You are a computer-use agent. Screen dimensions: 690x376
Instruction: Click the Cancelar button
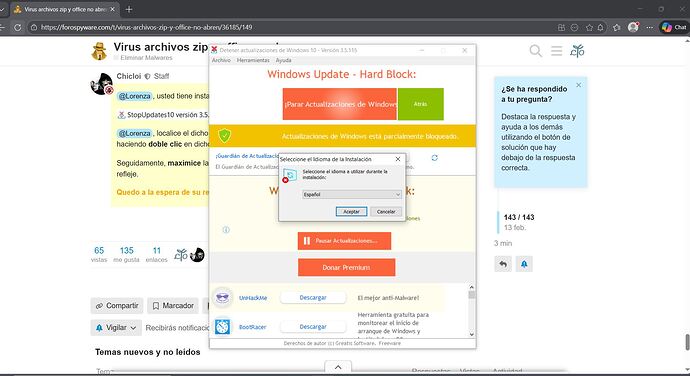(386, 212)
